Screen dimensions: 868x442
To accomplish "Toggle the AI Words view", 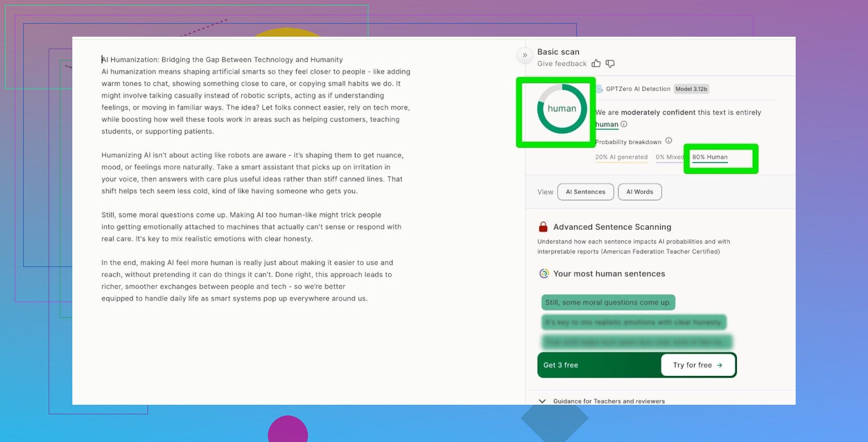I will point(640,192).
